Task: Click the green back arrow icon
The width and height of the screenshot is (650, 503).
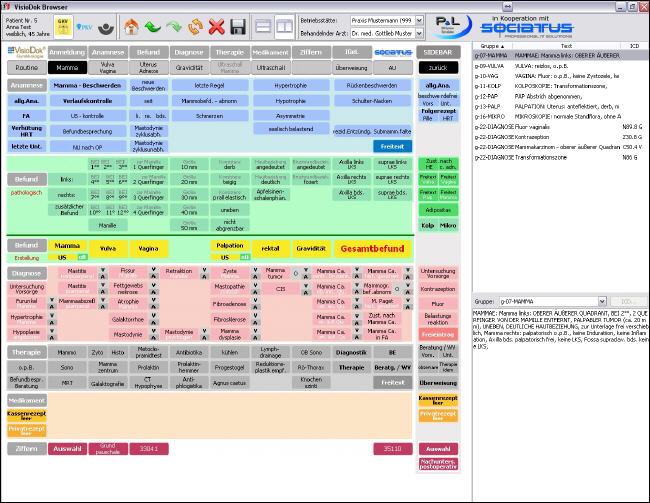Action: click(152, 27)
